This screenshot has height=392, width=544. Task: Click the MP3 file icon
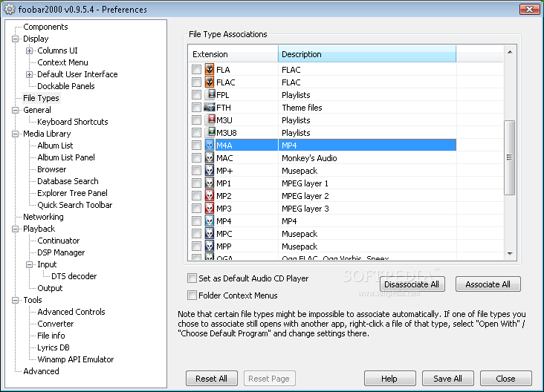click(210, 209)
